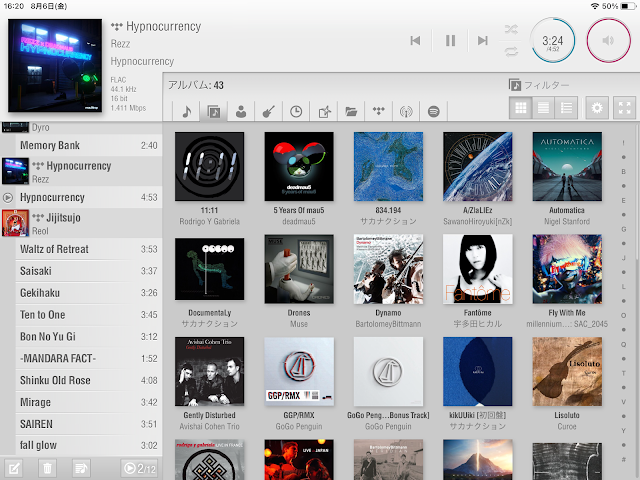This screenshot has width=640, height=480.
Task: Toggle the fullscreen expand icon
Action: click(x=624, y=108)
